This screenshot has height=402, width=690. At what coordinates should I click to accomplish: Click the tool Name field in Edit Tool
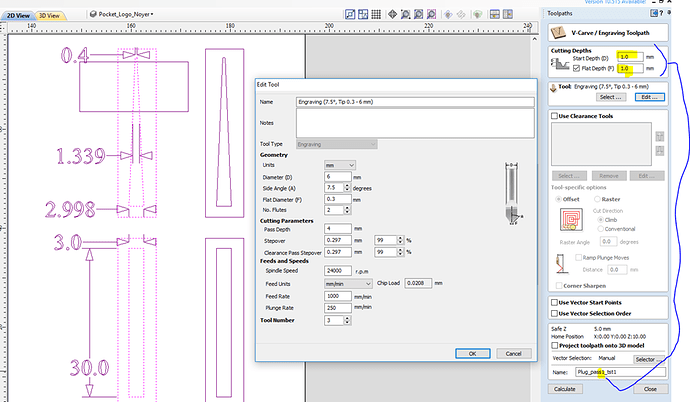coord(415,102)
